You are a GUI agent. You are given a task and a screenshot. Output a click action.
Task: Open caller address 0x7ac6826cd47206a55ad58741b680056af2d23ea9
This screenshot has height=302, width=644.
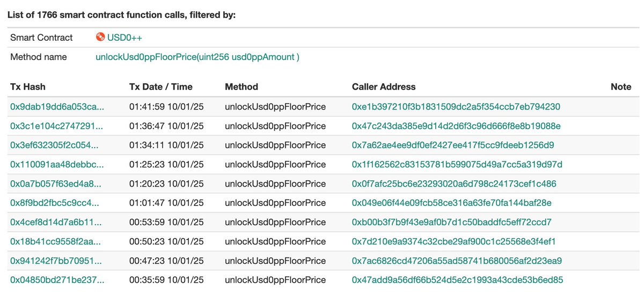click(x=457, y=261)
